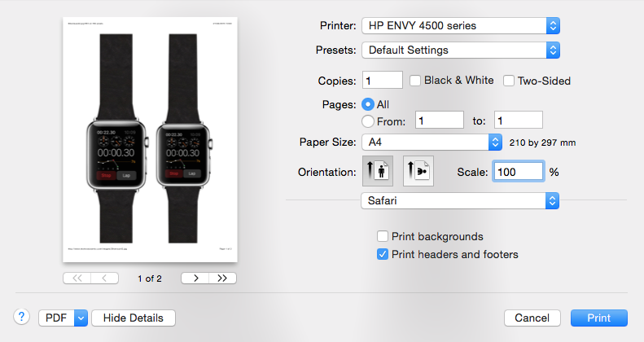Jump to first preview page arrow
This screenshot has width=644, height=342.
point(77,278)
